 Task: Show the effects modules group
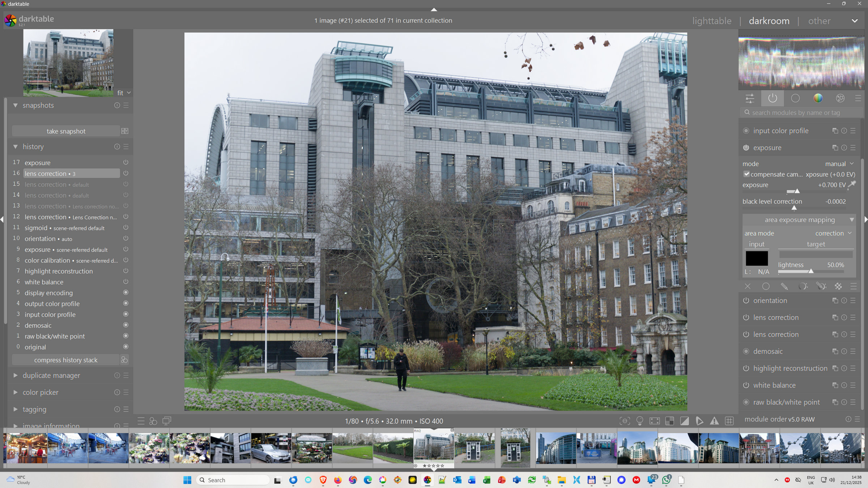840,98
